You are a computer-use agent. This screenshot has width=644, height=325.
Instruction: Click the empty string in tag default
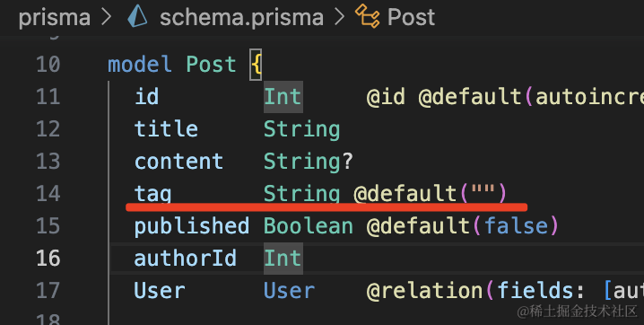point(483,193)
